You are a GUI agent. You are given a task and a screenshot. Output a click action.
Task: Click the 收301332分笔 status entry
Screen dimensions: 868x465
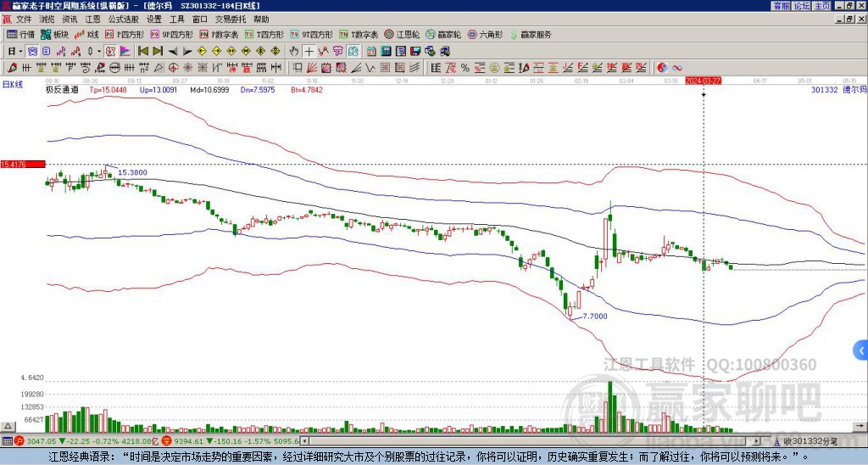pos(810,441)
